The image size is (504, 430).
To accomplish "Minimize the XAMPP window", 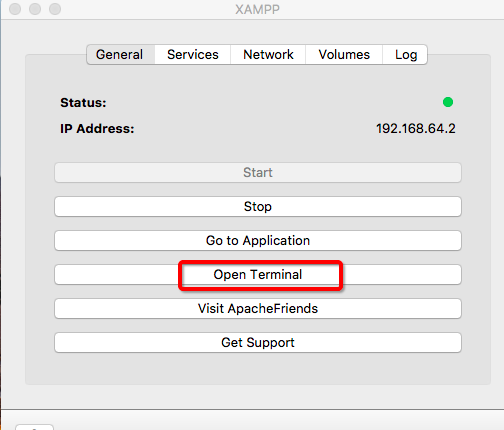I will [35, 9].
